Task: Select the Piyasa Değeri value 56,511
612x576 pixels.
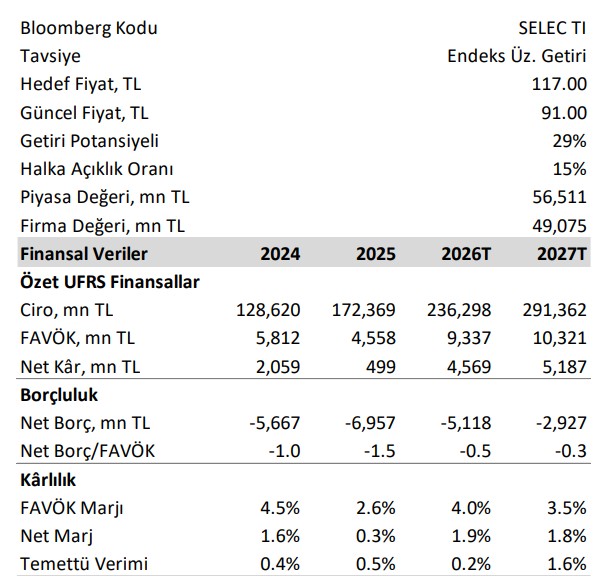Action: click(560, 197)
